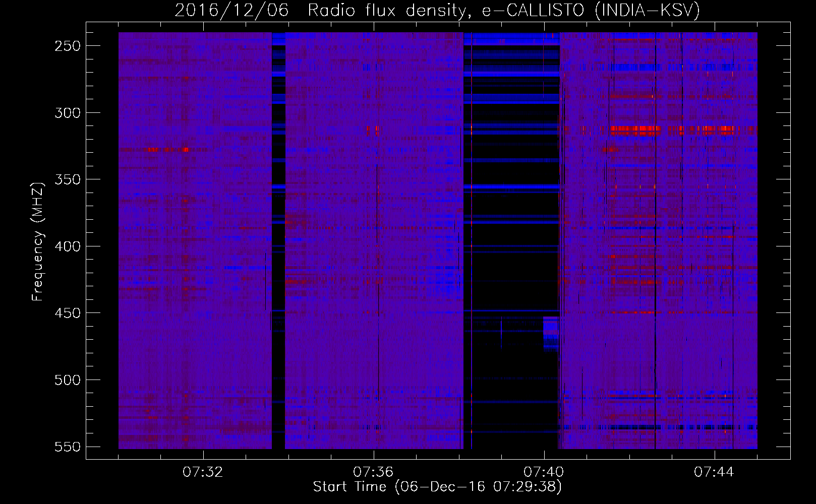Click the plot title 'Radio flux density, e-CALLISTO (INDIA-KSV)'
Viewport: 816px width, 504px height.
pyautogui.click(x=504, y=10)
